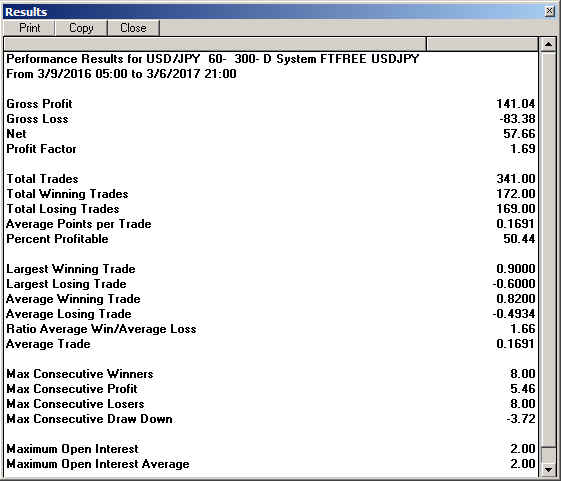Select the Profit Factor row

pos(271,149)
